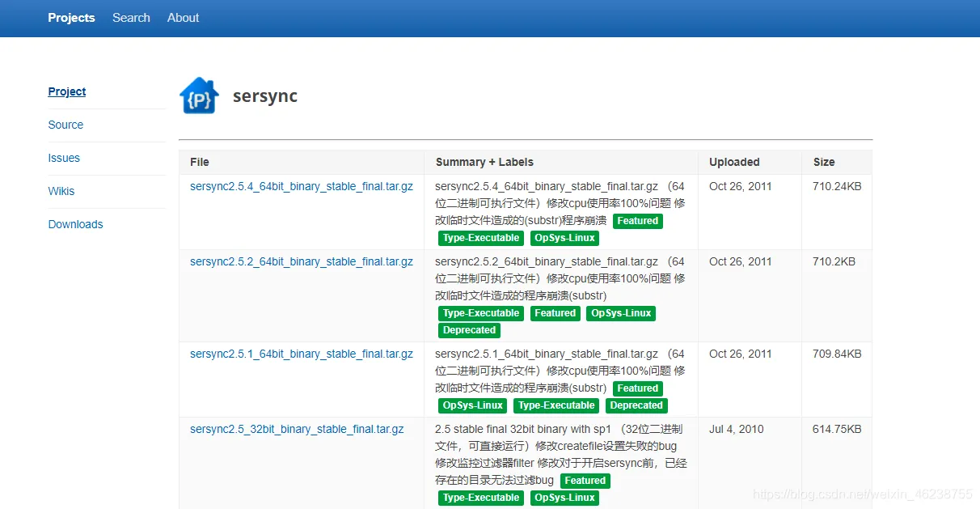
Task: Open the Downloads sidebar link
Action: click(76, 224)
